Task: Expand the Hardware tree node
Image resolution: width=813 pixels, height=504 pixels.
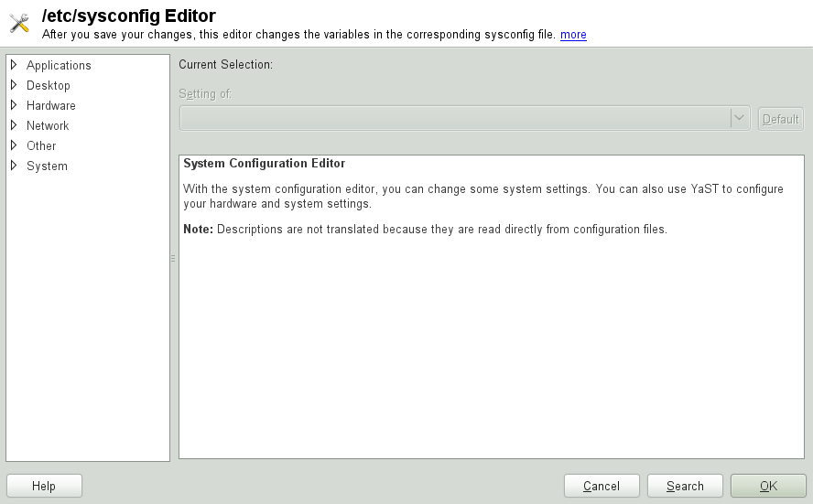Action: (14, 105)
